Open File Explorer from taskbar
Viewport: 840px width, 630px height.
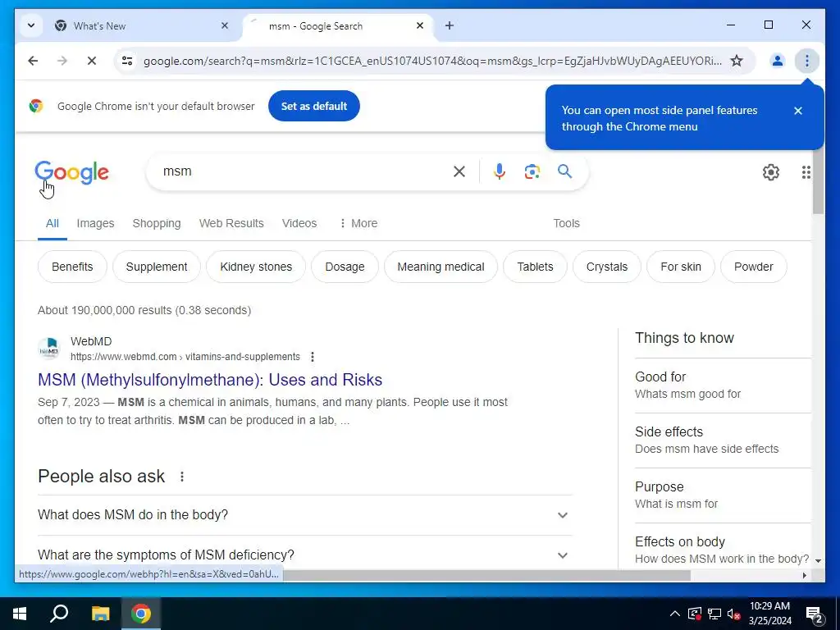click(100, 614)
